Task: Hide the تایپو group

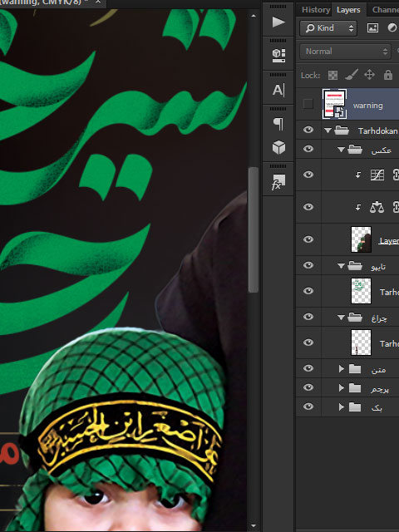Action: click(308, 265)
